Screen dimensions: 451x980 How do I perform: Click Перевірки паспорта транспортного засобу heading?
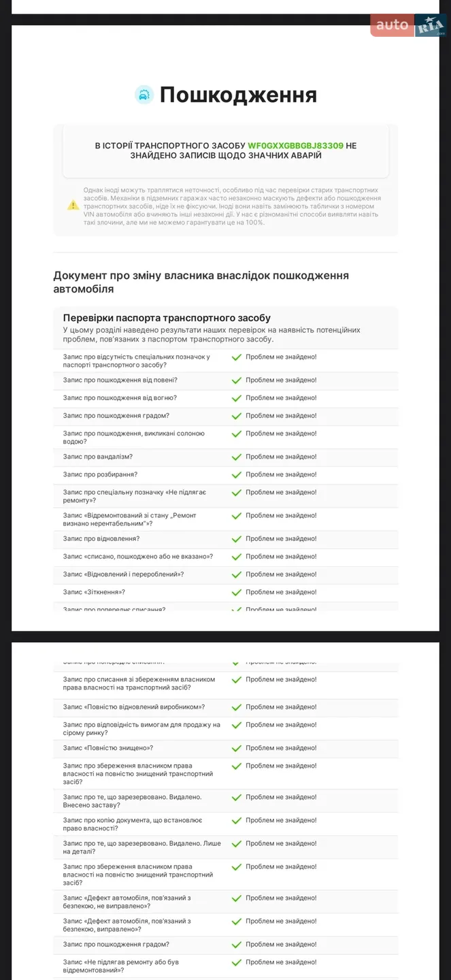pos(167,318)
